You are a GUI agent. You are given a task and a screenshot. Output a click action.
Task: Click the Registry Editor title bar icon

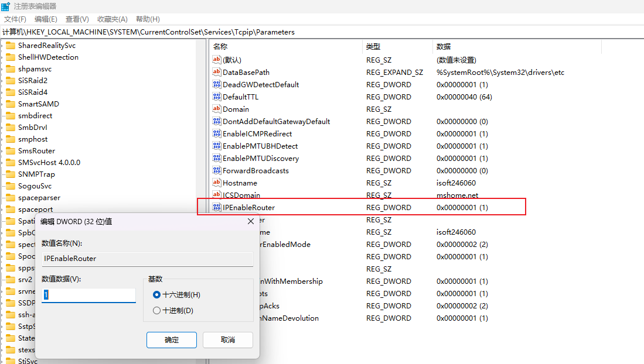click(x=5, y=6)
